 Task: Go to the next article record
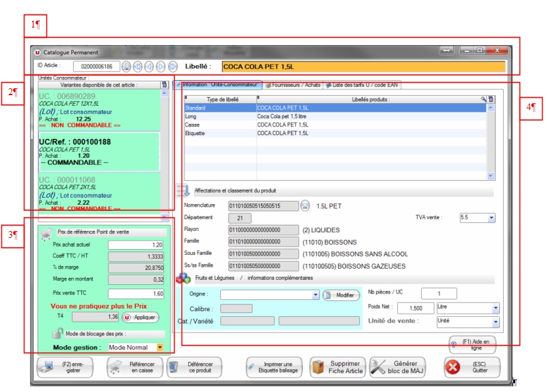pyautogui.click(x=160, y=66)
